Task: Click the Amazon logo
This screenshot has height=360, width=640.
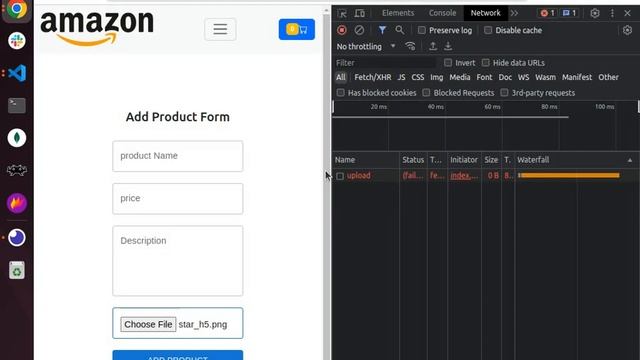Action: pos(97,28)
